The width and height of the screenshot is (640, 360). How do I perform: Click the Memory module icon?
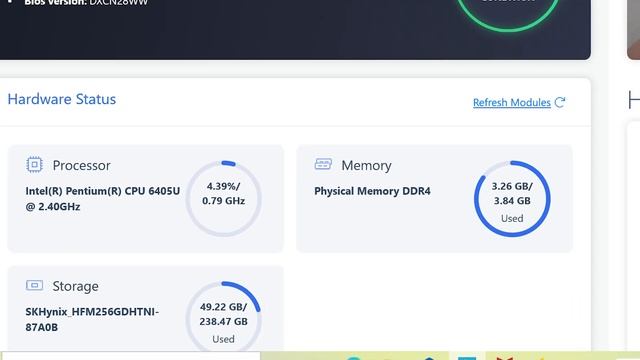pyautogui.click(x=323, y=164)
